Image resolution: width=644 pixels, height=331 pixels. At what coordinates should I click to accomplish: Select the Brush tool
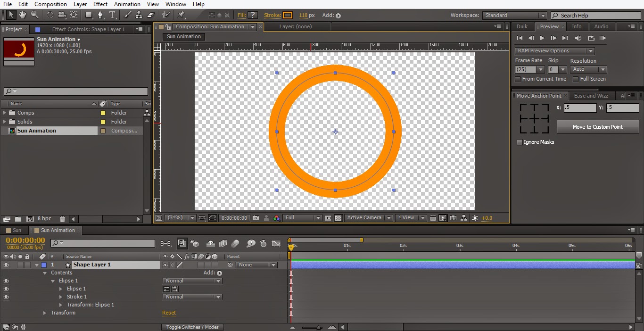point(126,15)
